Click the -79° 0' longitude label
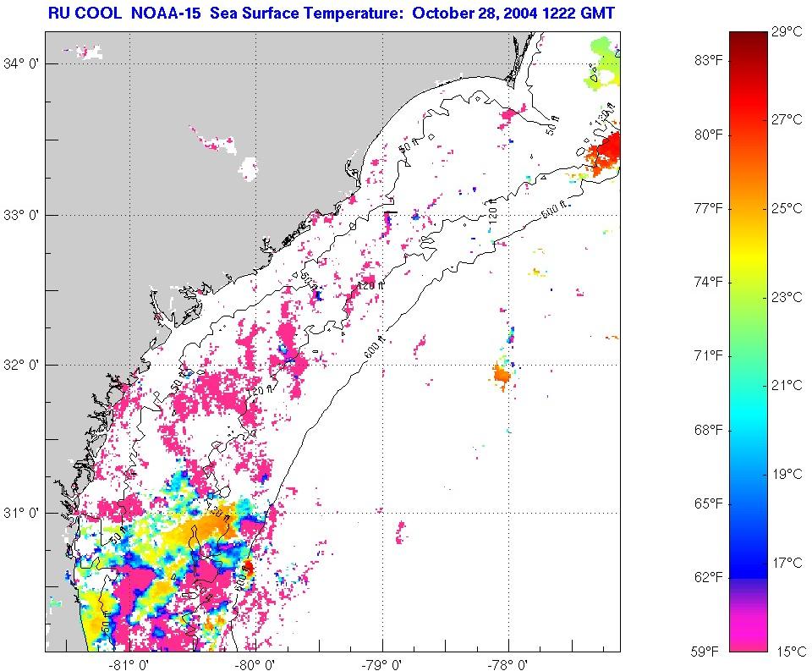The image size is (812, 671). [x=382, y=665]
